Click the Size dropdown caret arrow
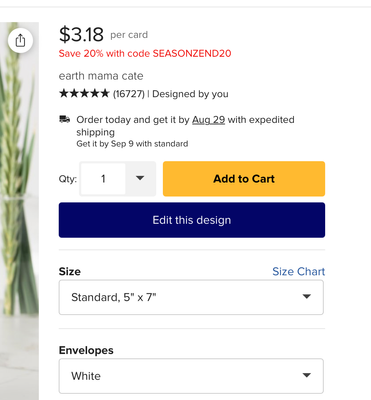 pyautogui.click(x=306, y=296)
